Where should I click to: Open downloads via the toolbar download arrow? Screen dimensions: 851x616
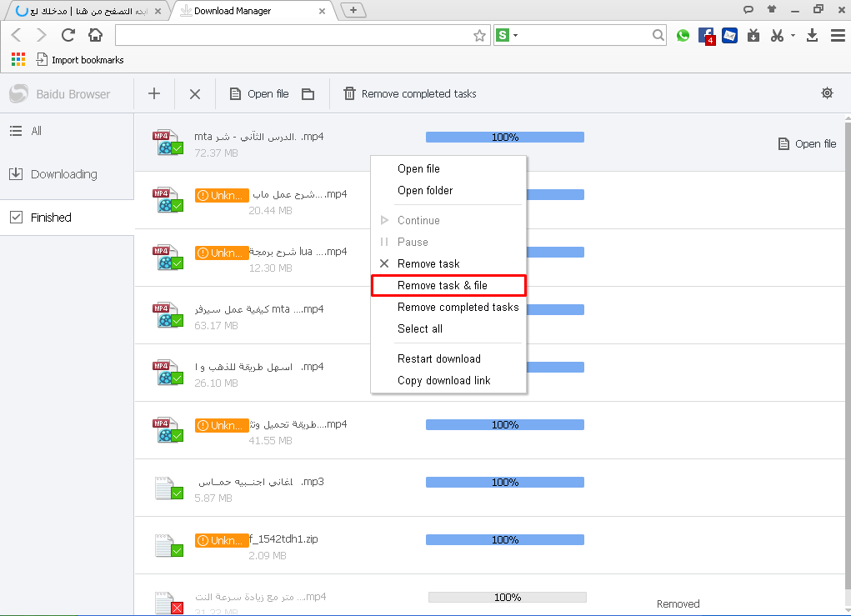[812, 36]
